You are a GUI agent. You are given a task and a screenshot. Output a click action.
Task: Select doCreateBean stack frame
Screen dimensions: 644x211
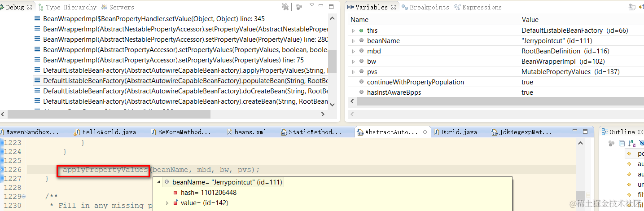185,91
